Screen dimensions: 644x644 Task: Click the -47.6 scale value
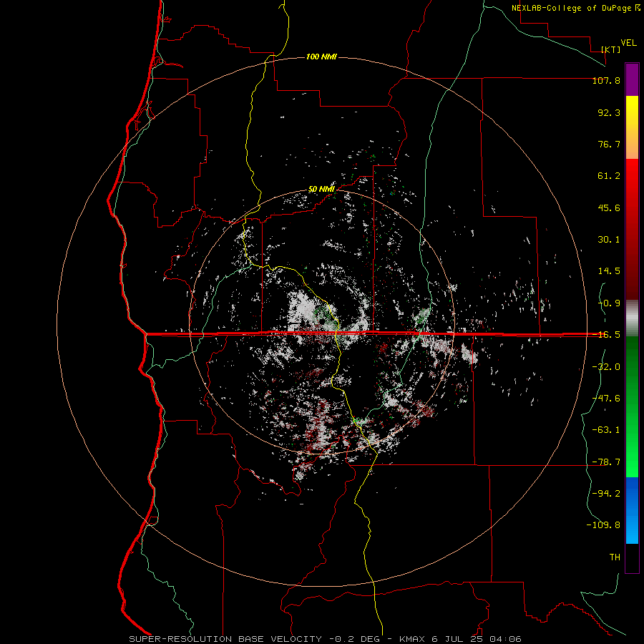pos(606,399)
